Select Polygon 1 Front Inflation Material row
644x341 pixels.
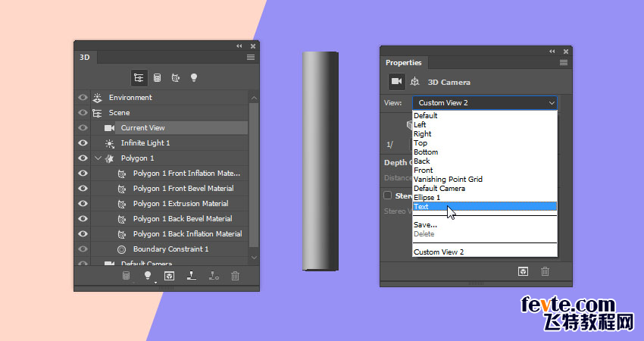coord(169,174)
